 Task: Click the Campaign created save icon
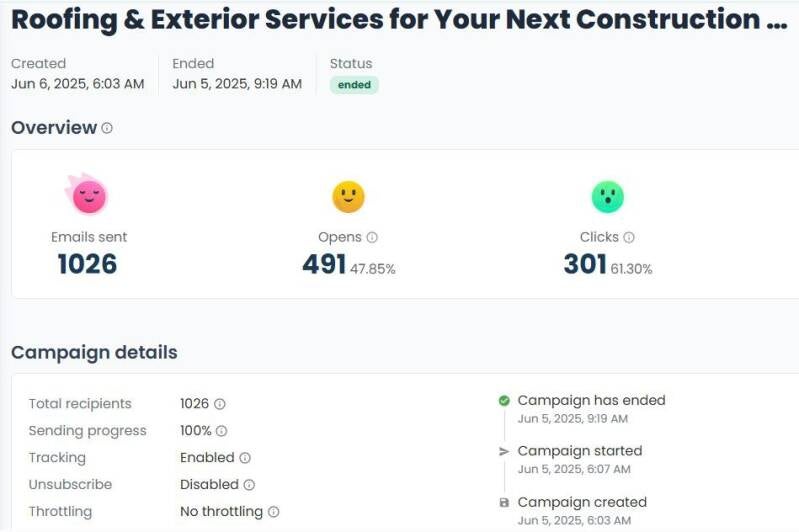tap(504, 503)
